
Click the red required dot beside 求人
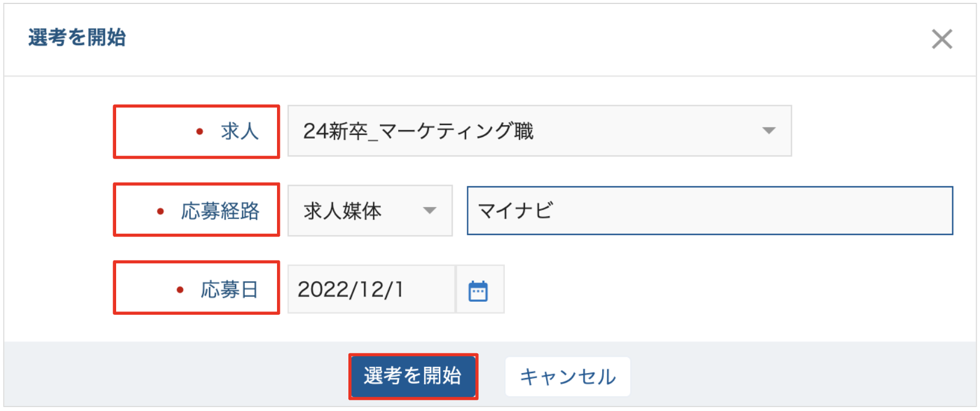tap(199, 132)
